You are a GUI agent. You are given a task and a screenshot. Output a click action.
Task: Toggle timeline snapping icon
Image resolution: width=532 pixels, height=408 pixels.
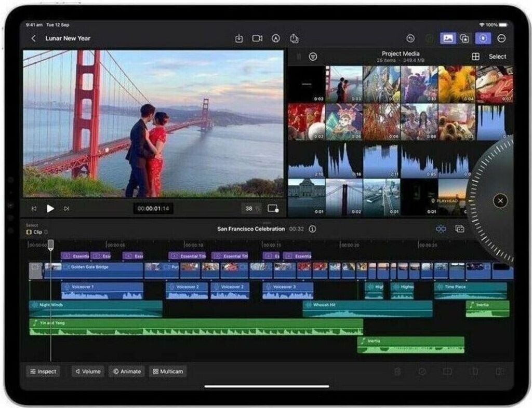[x=441, y=229]
